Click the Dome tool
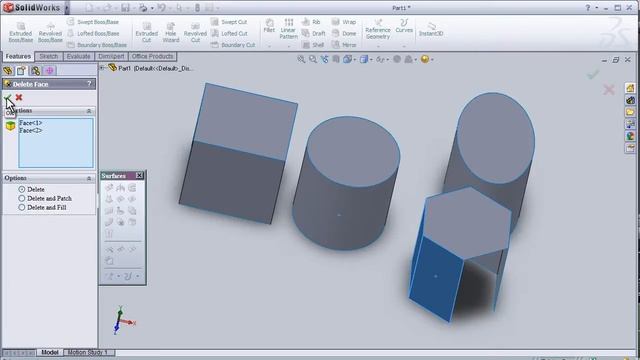Viewport: 640px width, 360px height. pos(344,33)
